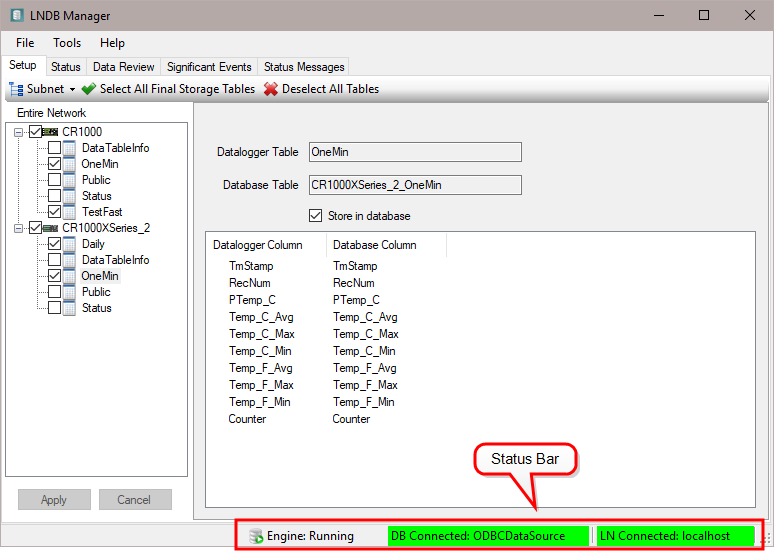Click the TestFast table icon
This screenshot has height=559, width=774.
70,212
